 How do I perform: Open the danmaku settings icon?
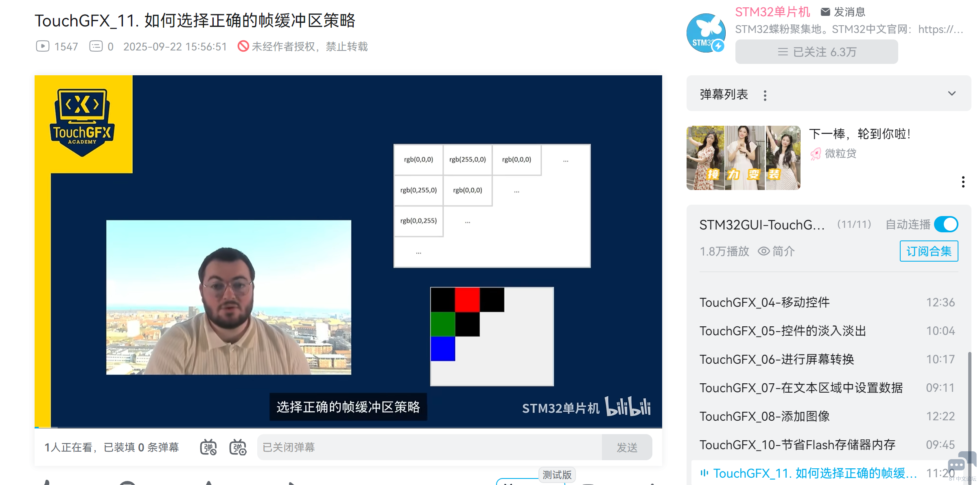point(238,447)
